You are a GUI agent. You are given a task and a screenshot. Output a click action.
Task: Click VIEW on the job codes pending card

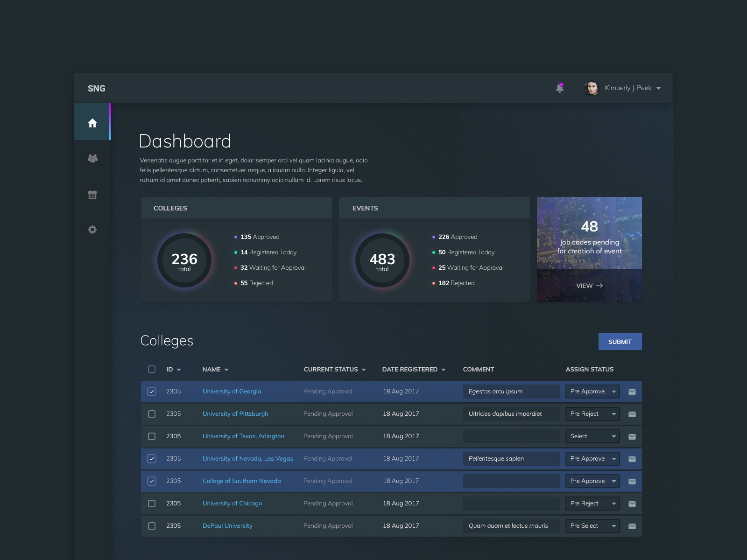click(589, 286)
